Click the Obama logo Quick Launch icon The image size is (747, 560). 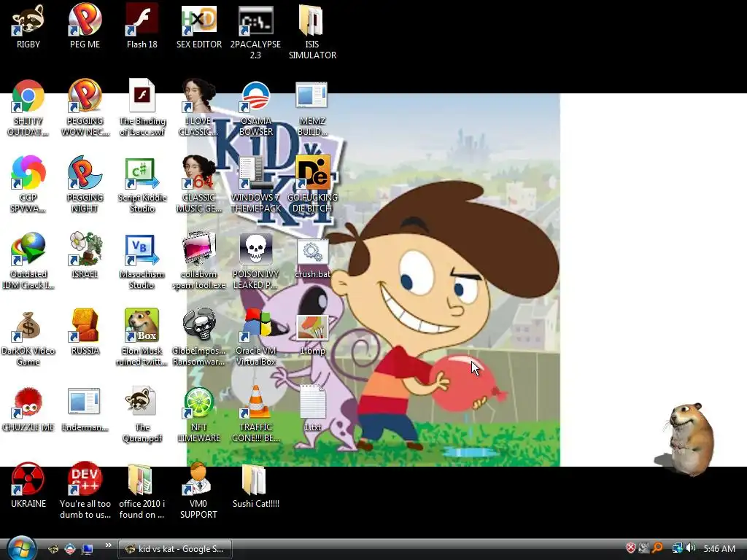click(70, 549)
